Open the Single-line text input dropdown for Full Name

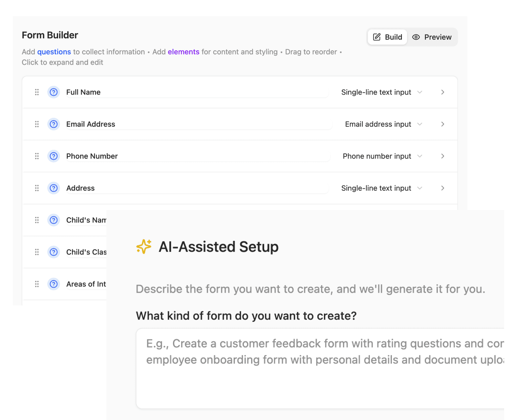pos(420,92)
